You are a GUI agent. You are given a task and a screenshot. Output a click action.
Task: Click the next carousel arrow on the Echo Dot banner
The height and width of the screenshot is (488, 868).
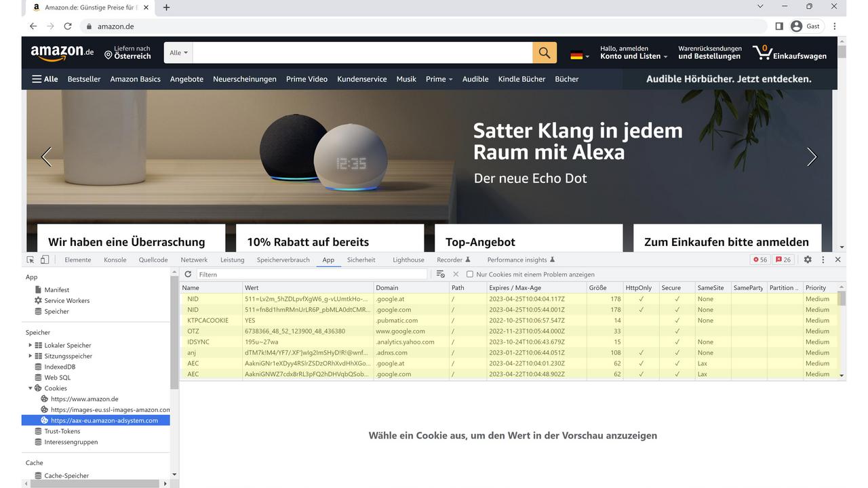pyautogui.click(x=812, y=157)
